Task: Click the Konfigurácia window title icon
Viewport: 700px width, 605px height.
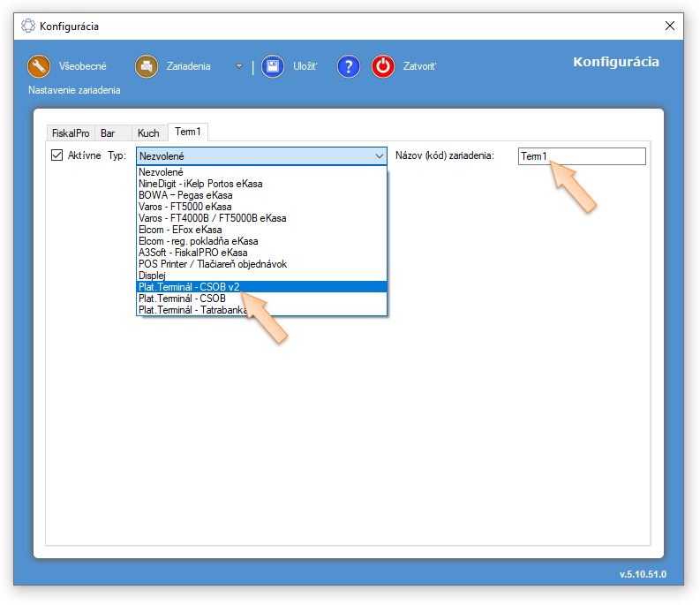Action: pos(28,26)
